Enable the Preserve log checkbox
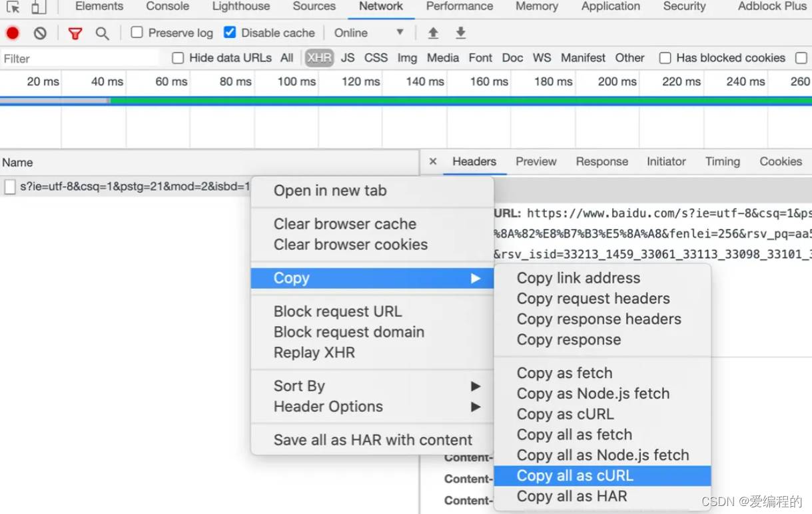 tap(137, 32)
